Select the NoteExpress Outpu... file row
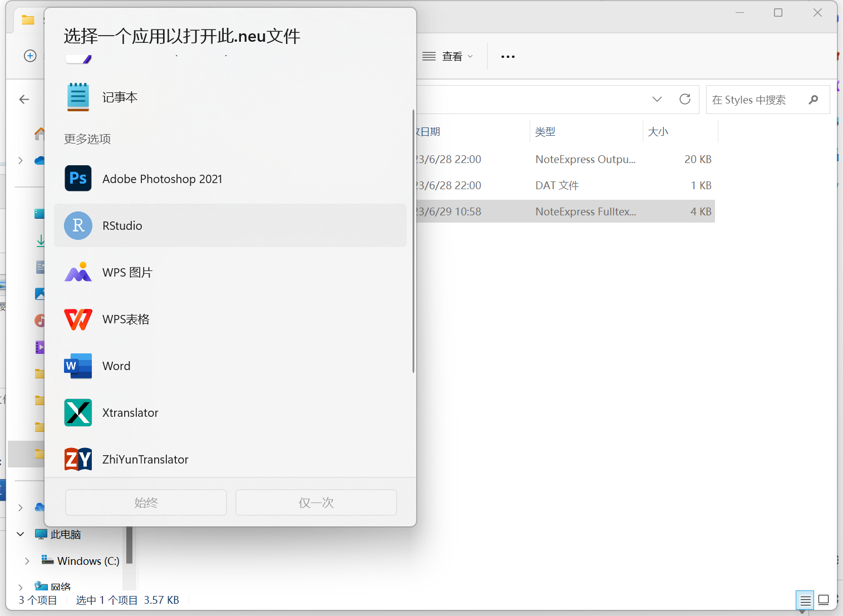Viewport: 843px width, 616px height. click(565, 159)
